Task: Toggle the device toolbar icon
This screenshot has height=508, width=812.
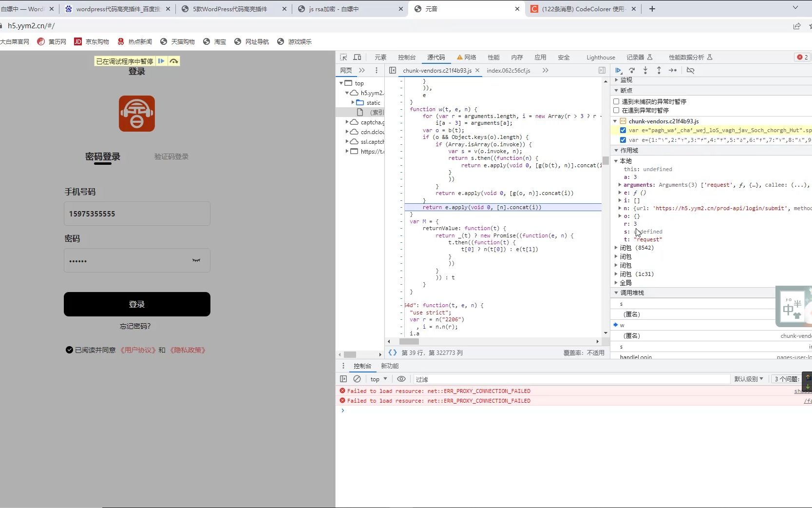Action: [x=357, y=57]
